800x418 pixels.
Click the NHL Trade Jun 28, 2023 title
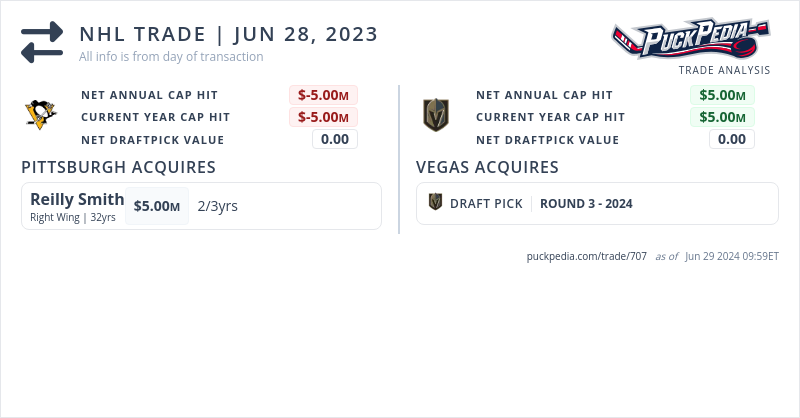pyautogui.click(x=228, y=34)
